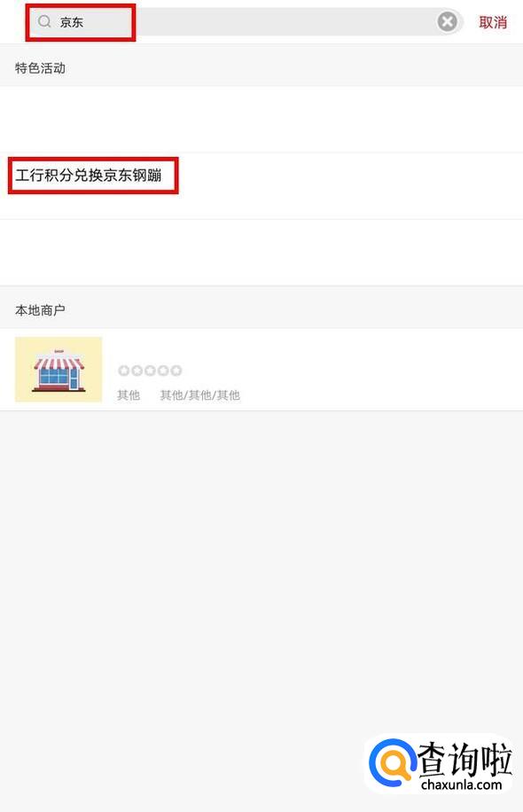Screen dimensions: 523x812
Task: Tap the 取消 cancel button
Action: (x=493, y=22)
